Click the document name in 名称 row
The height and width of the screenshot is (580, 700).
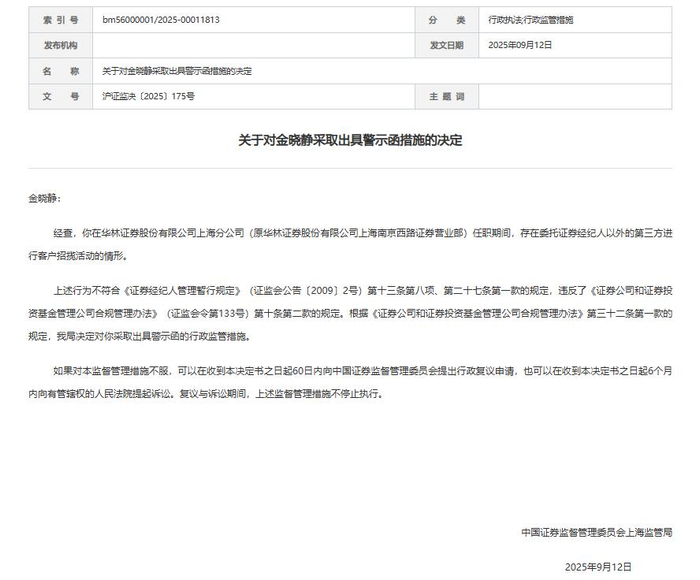177,71
